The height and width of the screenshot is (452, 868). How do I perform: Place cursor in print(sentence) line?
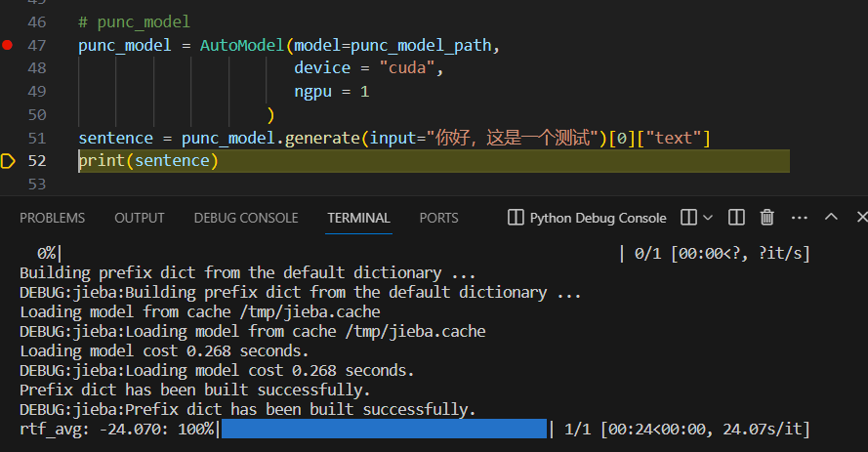[x=434, y=161]
